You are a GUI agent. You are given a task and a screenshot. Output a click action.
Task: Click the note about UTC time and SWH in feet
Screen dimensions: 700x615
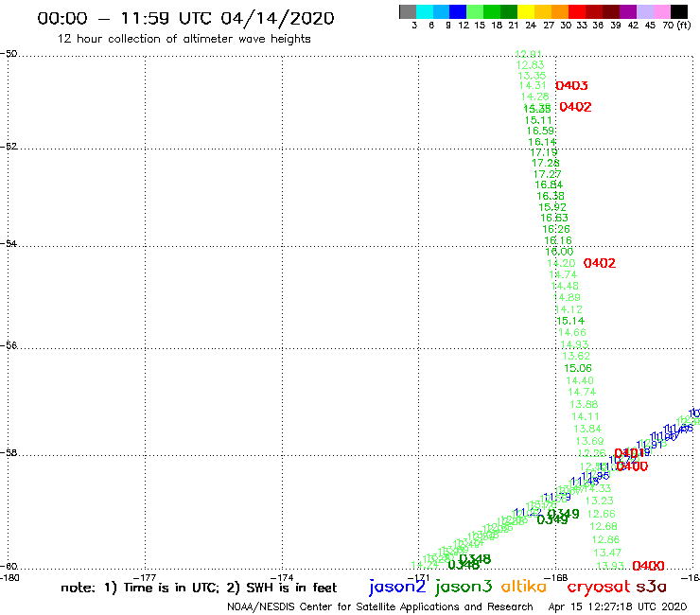(199, 588)
